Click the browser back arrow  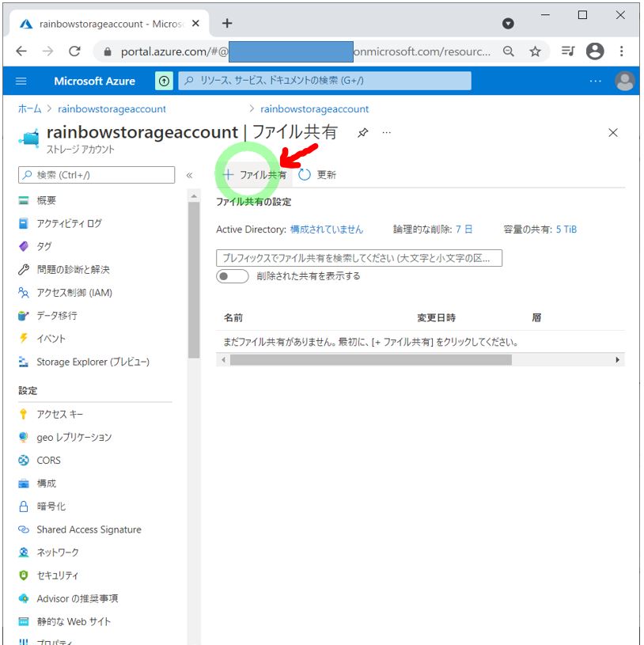click(21, 51)
